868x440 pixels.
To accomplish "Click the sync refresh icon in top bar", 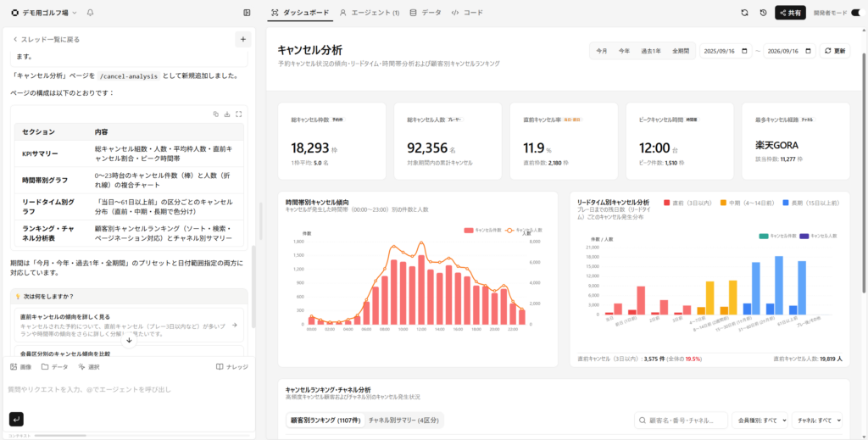I will (x=744, y=12).
